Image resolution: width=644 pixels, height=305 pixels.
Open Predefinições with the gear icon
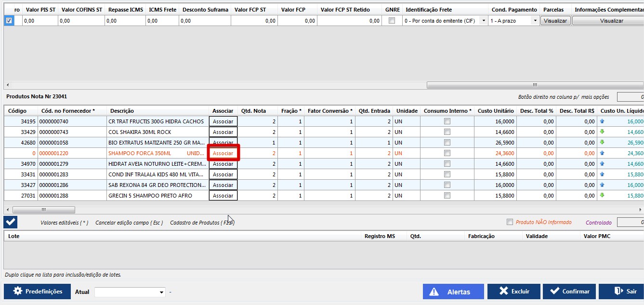[37, 292]
